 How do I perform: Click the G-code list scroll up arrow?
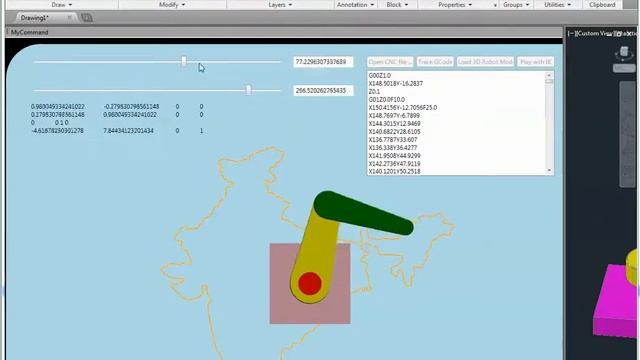(x=549, y=76)
